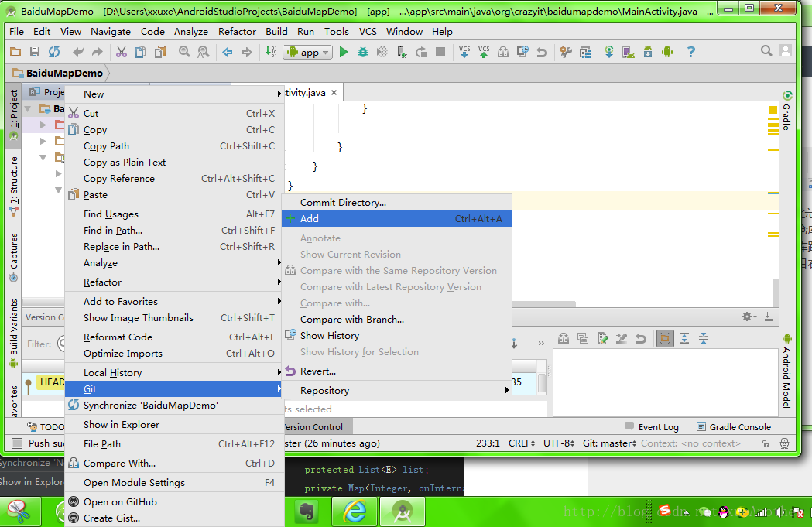
Task: Toggle the Gradle tool window button
Action: point(787,111)
